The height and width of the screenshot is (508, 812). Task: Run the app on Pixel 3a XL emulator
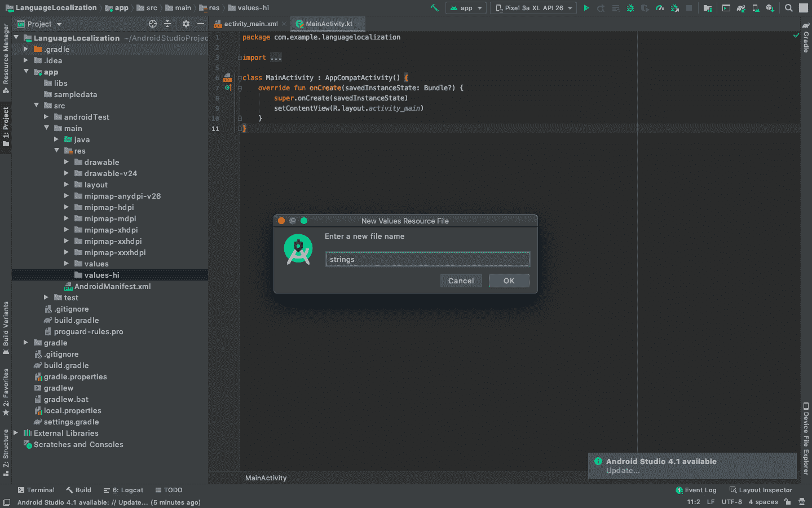(x=586, y=7)
